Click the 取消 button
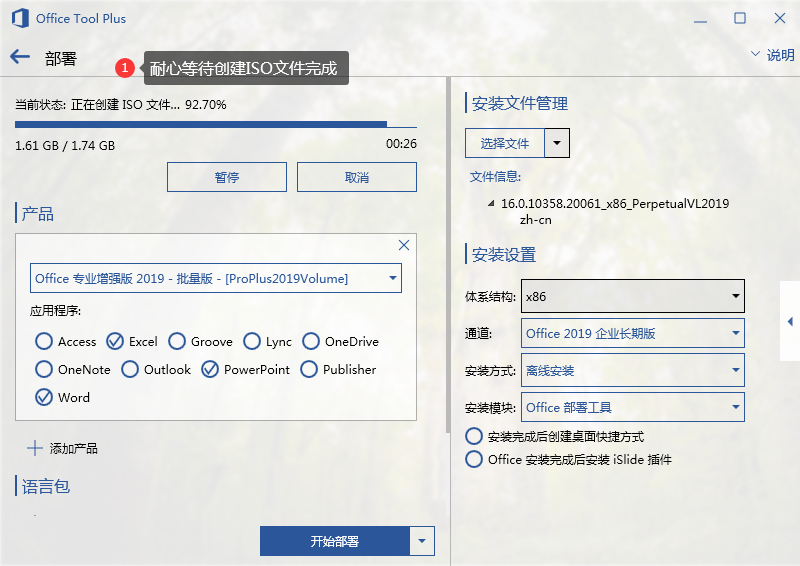Image resolution: width=800 pixels, height=566 pixels. click(357, 177)
